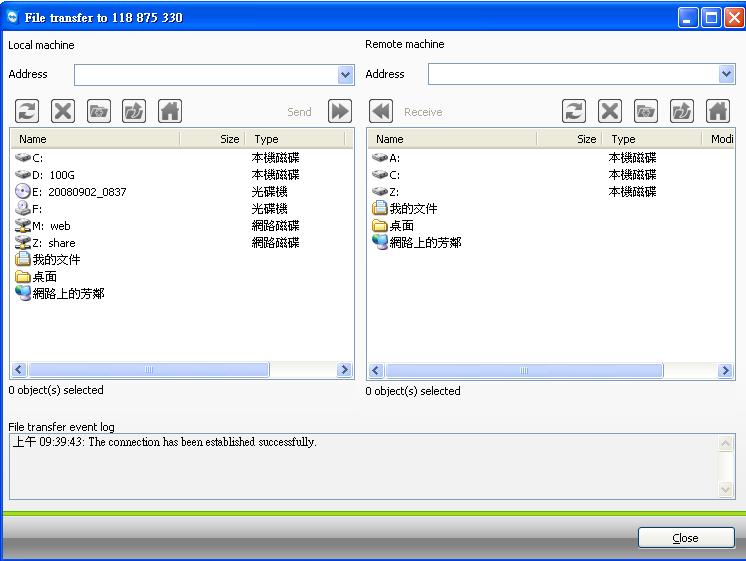Click remote pane left scroll arrow

click(x=376, y=370)
